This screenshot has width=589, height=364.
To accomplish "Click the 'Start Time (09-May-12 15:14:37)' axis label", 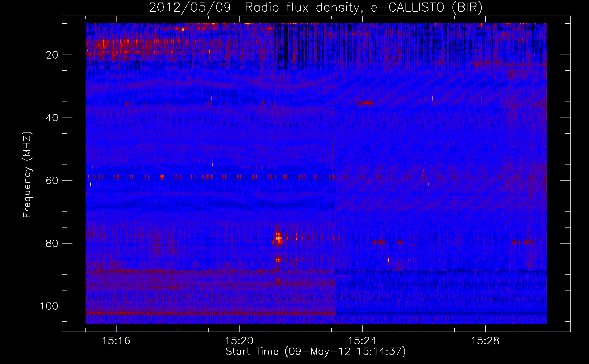I will pyautogui.click(x=316, y=352).
